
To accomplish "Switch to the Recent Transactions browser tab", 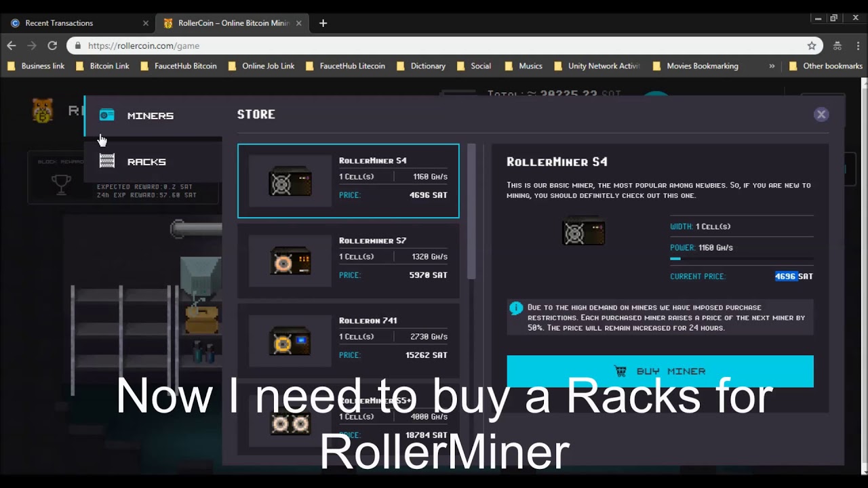I will pyautogui.click(x=78, y=23).
